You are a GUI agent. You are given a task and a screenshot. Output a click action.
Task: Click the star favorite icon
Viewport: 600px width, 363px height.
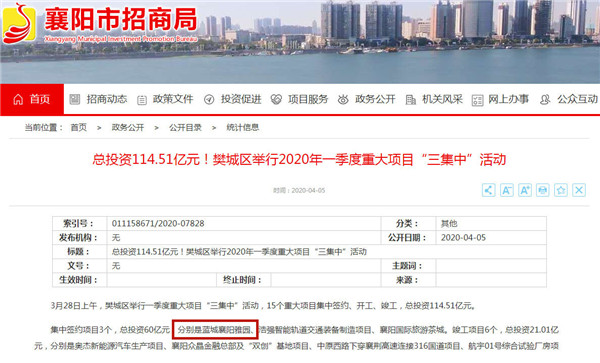561,190
